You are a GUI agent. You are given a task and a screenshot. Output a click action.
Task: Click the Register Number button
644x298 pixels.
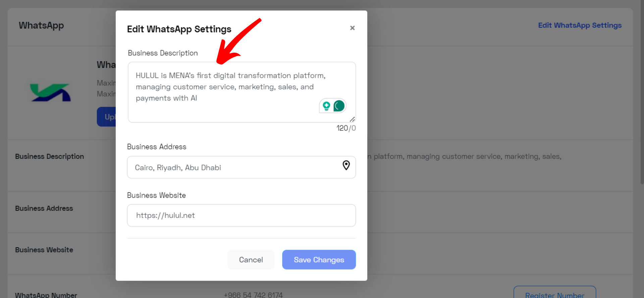pyautogui.click(x=555, y=292)
